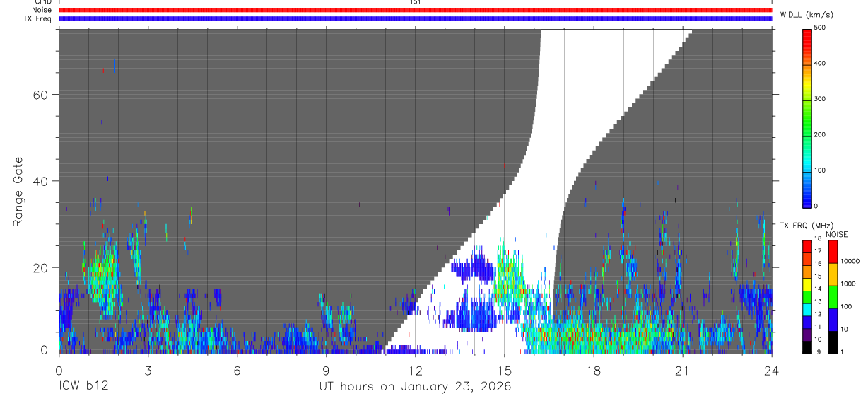
Task: Click the TX FRQ colorbar tick '14'
Action: (818, 289)
